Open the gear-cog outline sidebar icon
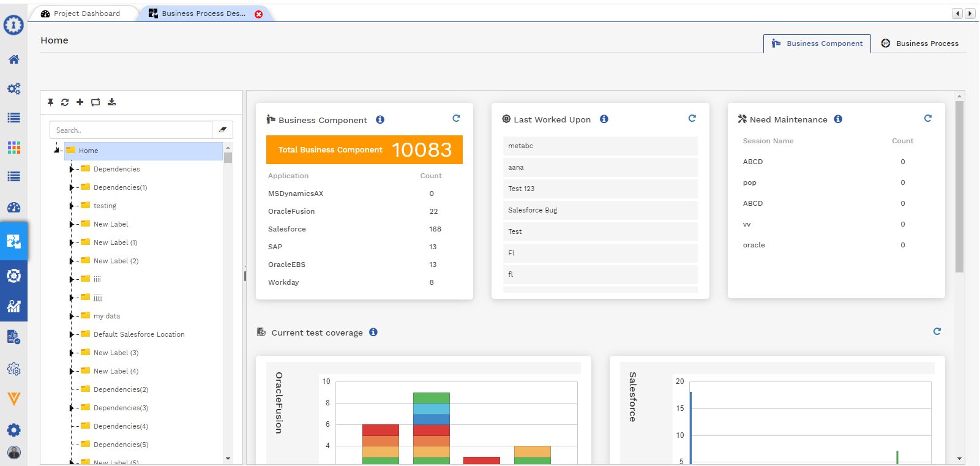The image size is (980, 466). click(13, 369)
